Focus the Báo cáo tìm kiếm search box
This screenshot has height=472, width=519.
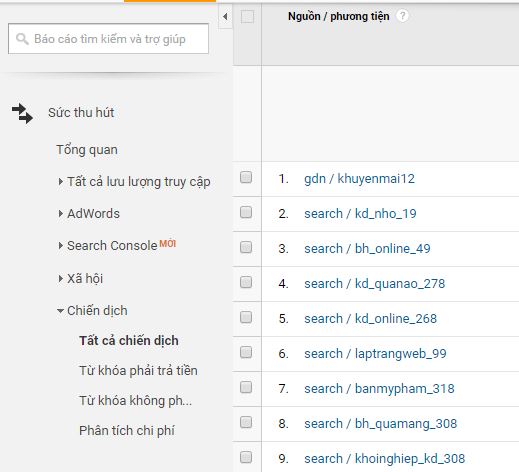point(108,39)
